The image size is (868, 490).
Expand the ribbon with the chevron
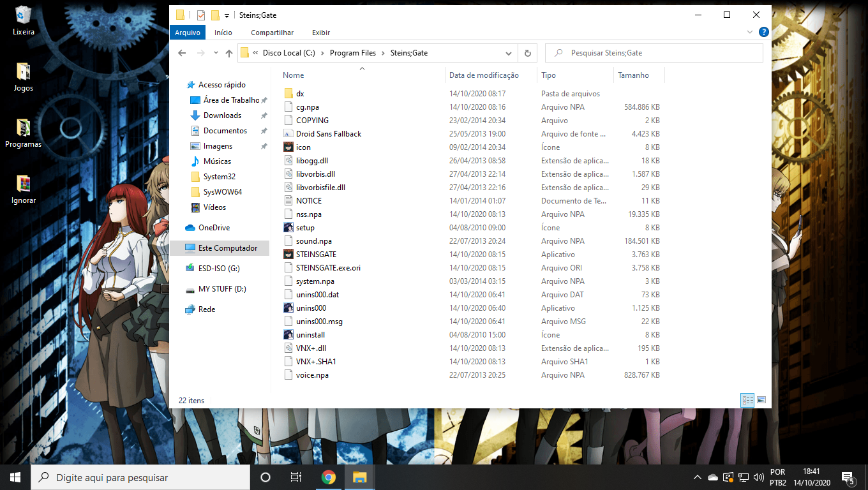[750, 32]
